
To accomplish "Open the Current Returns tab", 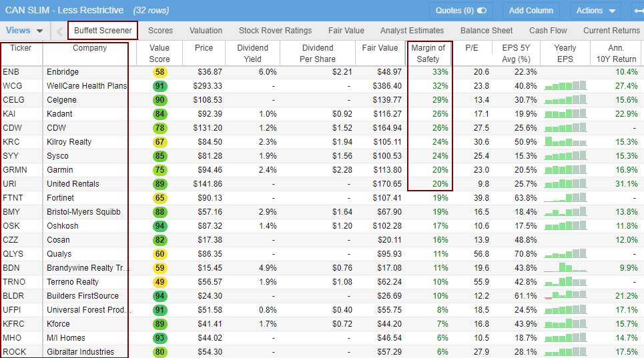I will pos(611,31).
